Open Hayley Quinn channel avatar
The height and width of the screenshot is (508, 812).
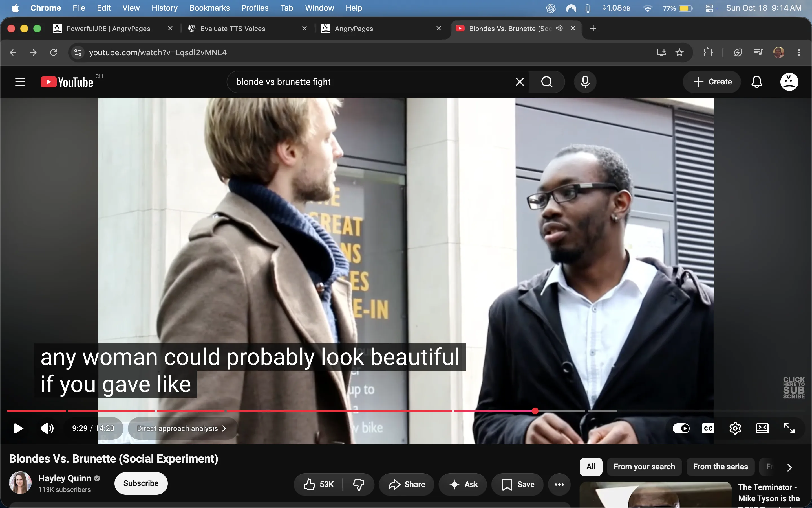pyautogui.click(x=20, y=483)
